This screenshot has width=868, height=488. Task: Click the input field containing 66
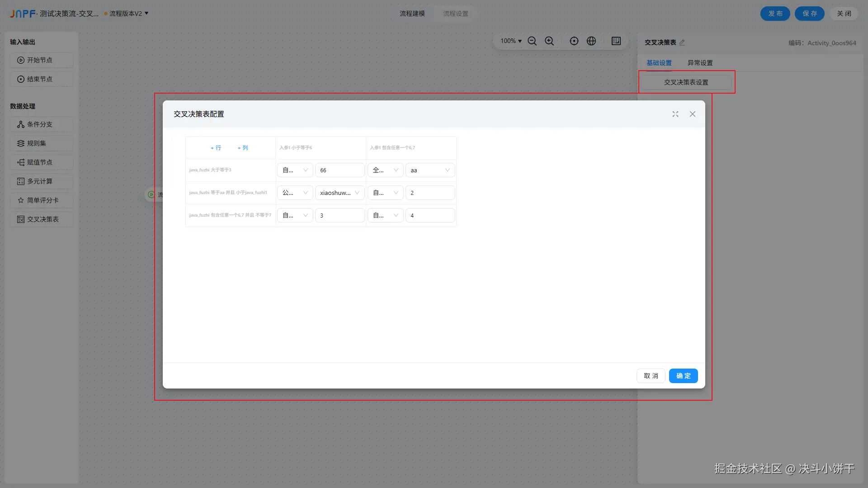(x=340, y=170)
